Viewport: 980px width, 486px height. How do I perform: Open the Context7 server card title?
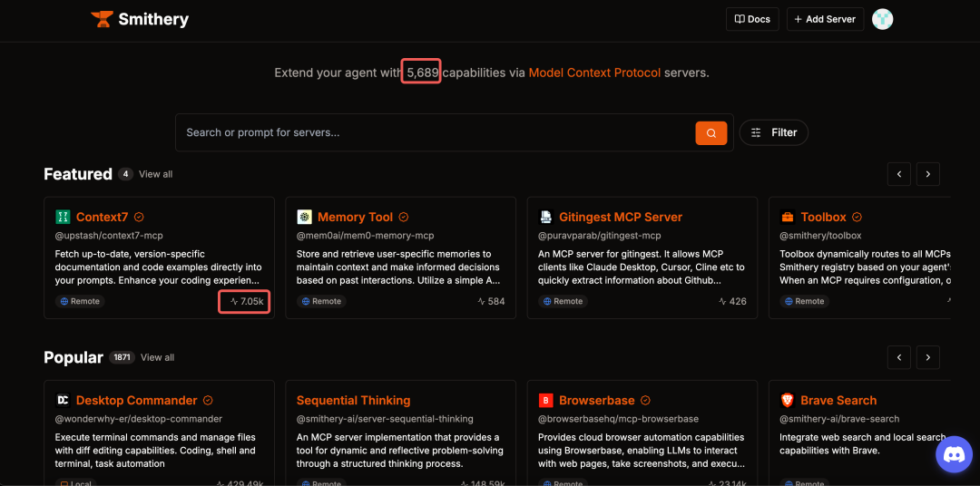pyautogui.click(x=102, y=218)
